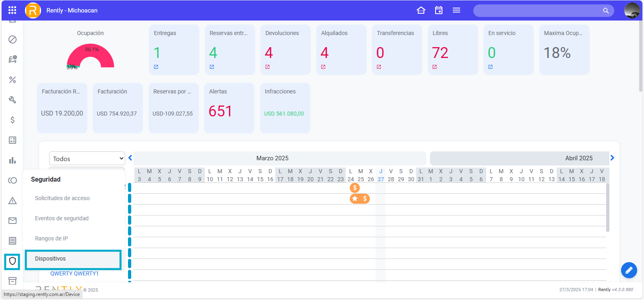Click the orange dollar marker on calendar
This screenshot has height=300, width=644.
(x=355, y=188)
